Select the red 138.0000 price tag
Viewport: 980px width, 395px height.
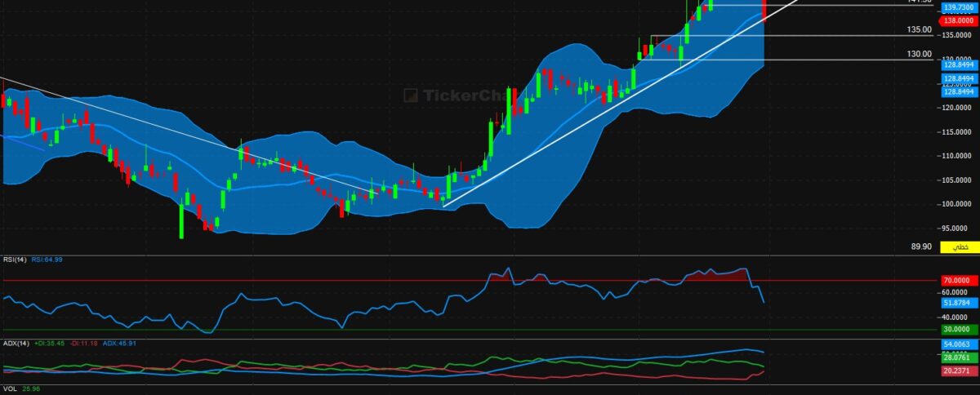[960, 20]
